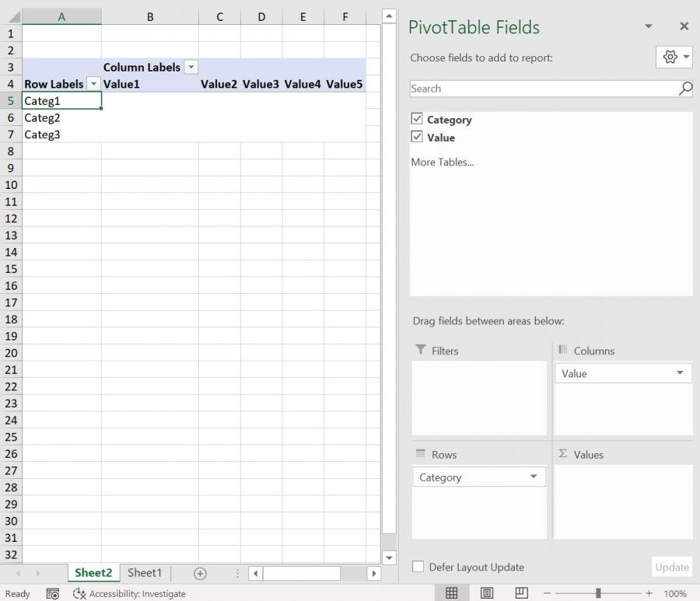Click the Value field in Columns area
This screenshot has width=700, height=601.
click(x=623, y=373)
